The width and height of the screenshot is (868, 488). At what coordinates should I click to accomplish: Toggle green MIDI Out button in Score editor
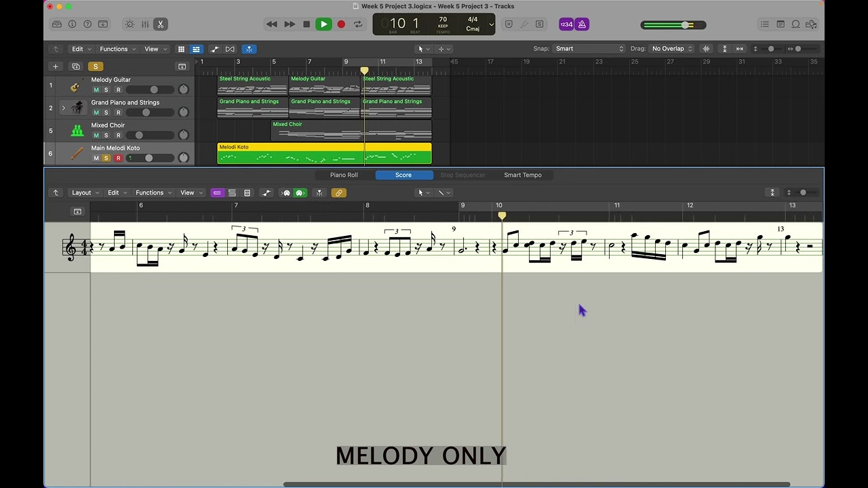(300, 193)
